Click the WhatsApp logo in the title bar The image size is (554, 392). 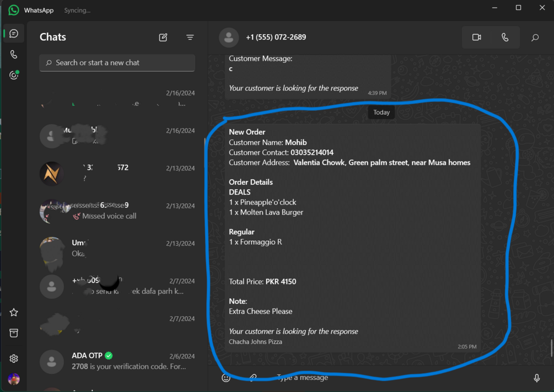(14, 10)
